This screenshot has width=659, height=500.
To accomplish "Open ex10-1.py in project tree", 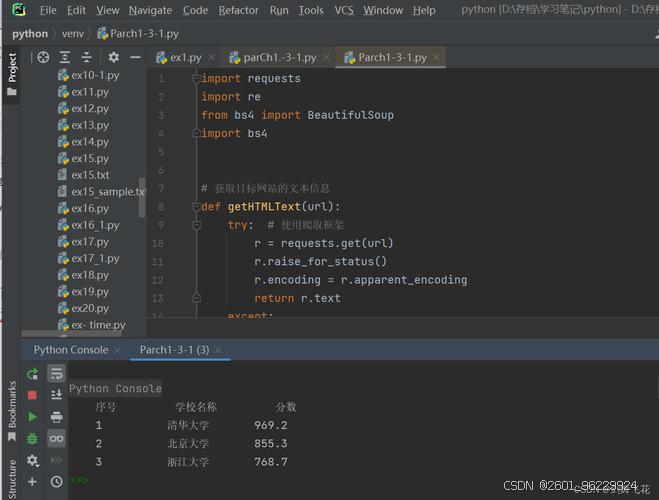I will click(89, 75).
